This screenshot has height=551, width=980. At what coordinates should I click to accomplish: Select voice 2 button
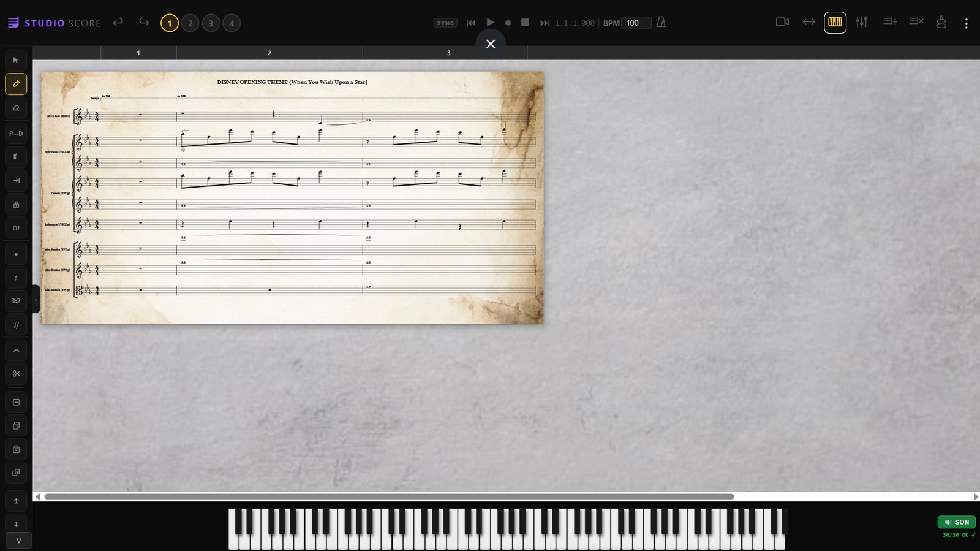[190, 23]
